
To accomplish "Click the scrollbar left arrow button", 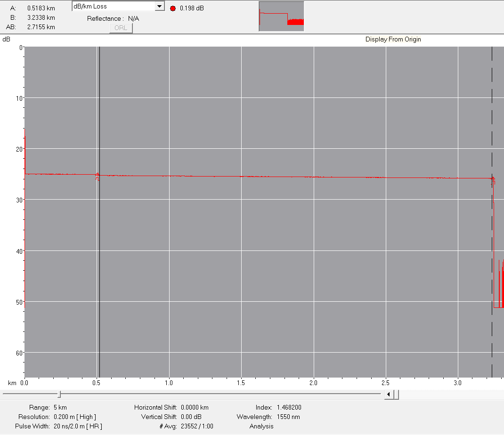I will [388, 395].
